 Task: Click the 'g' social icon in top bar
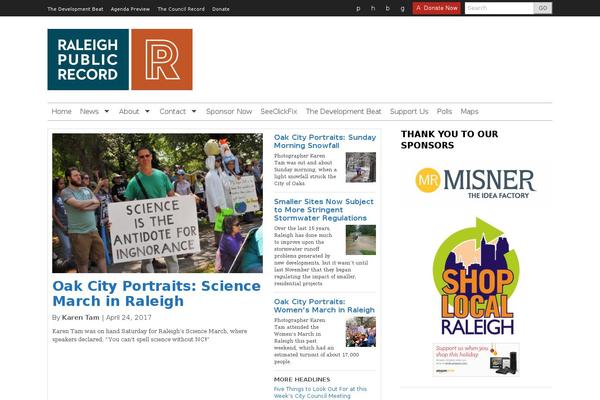coord(403,8)
